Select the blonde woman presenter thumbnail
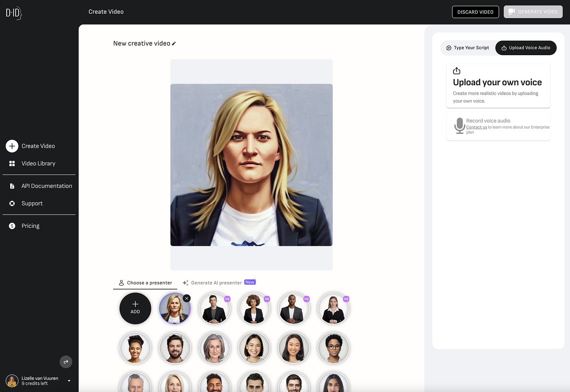The width and height of the screenshot is (570, 392). coord(175,309)
